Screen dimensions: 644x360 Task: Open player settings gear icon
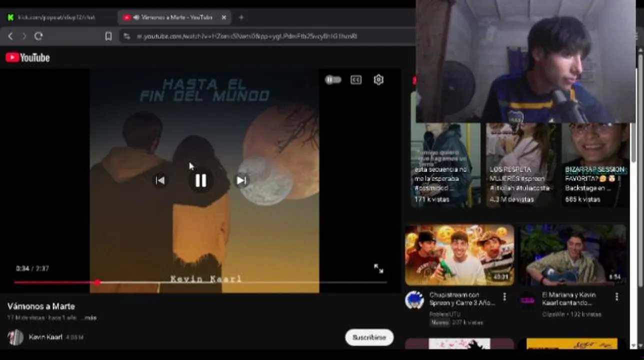point(378,80)
